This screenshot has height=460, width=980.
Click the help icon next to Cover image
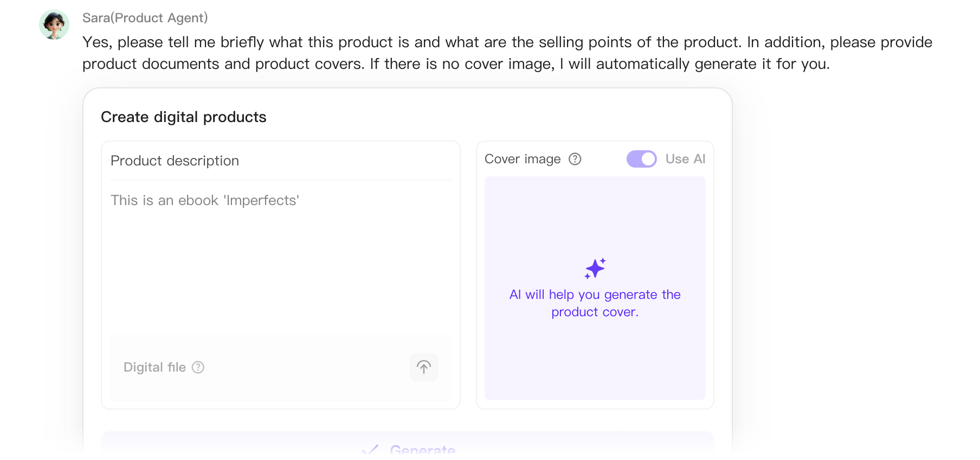(575, 159)
